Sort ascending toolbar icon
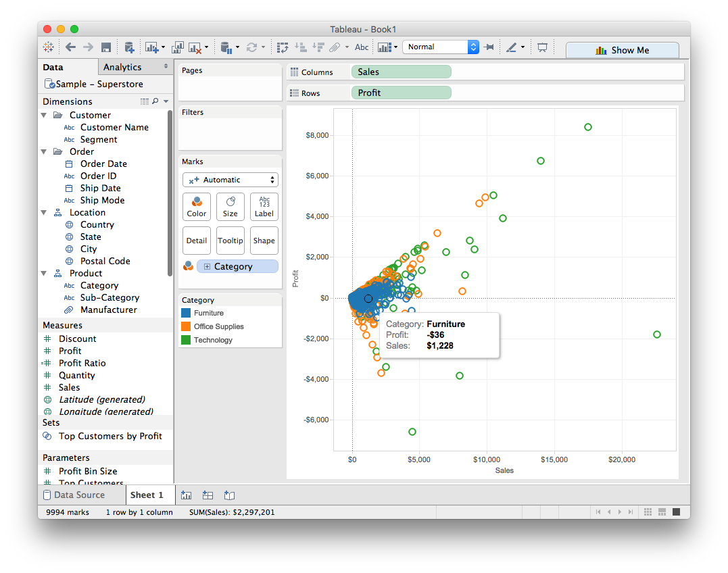The height and width of the screenshot is (573, 728). (300, 47)
